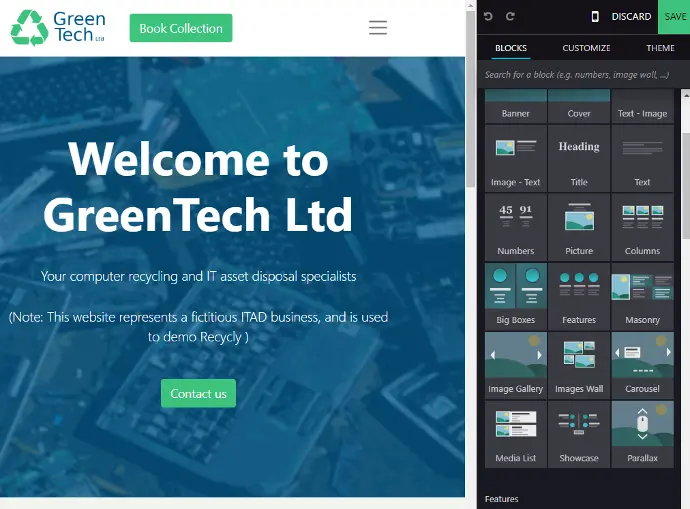
Task: Pick the Image Gallery block
Action: (516, 364)
